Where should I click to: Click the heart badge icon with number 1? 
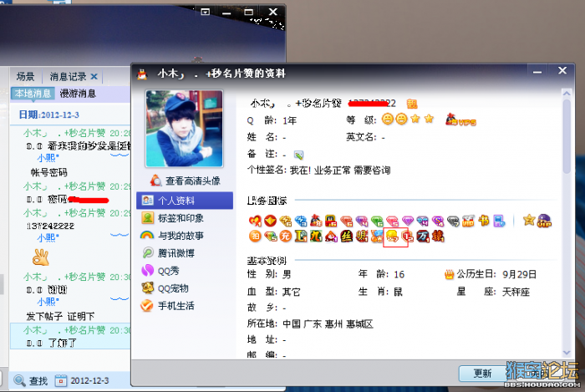click(x=255, y=221)
